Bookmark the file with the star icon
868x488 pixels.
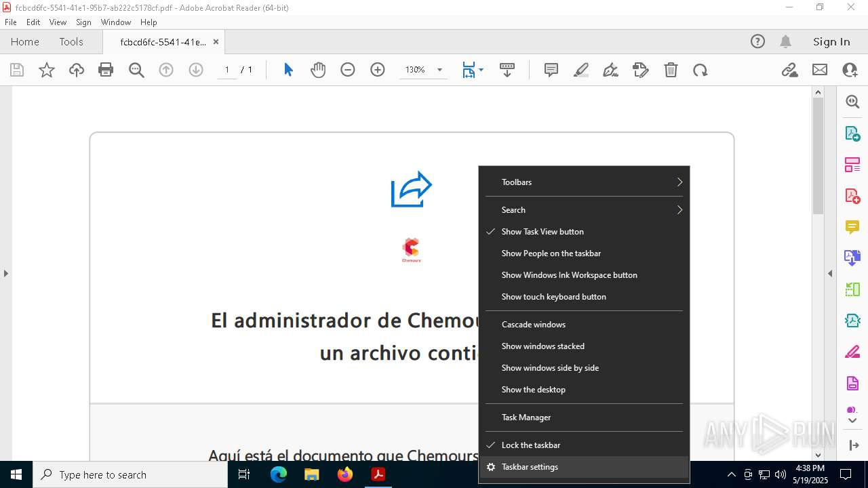coord(47,70)
